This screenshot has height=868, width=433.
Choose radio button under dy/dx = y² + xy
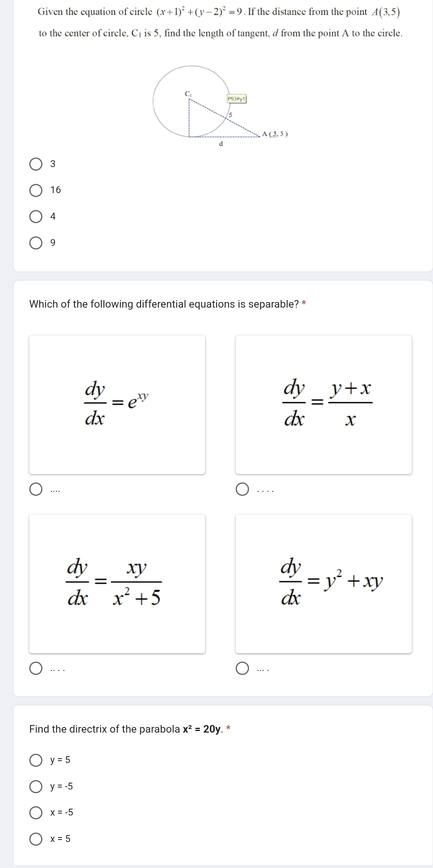tap(242, 669)
